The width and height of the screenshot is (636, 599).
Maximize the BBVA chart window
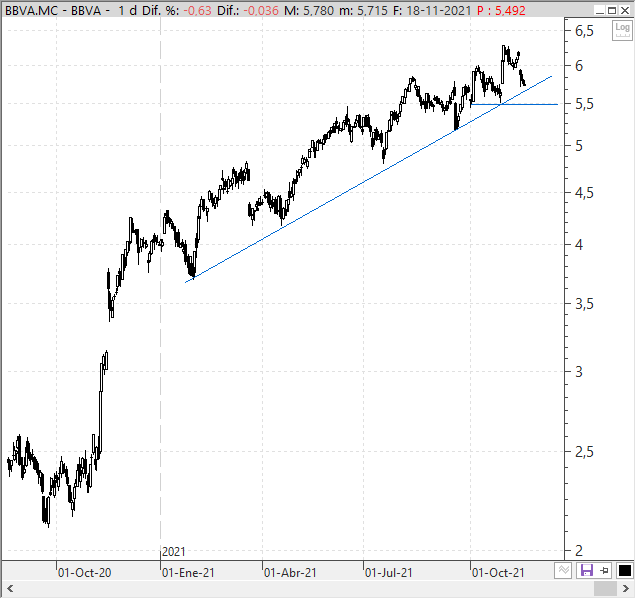click(612, 10)
